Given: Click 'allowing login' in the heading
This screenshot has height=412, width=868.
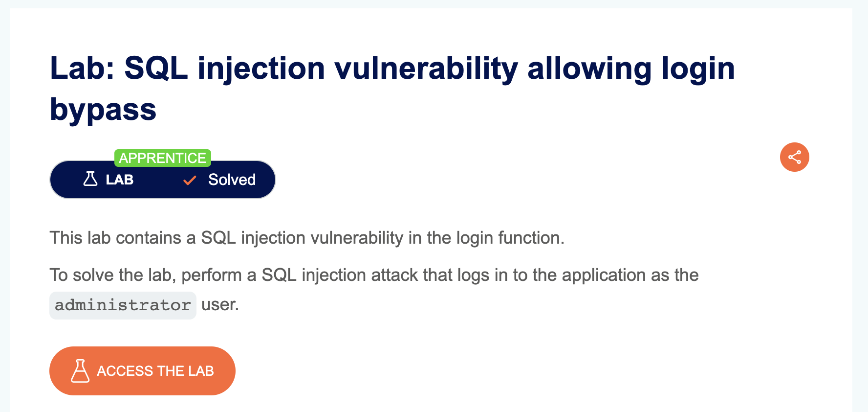Looking at the screenshot, I should (631, 69).
